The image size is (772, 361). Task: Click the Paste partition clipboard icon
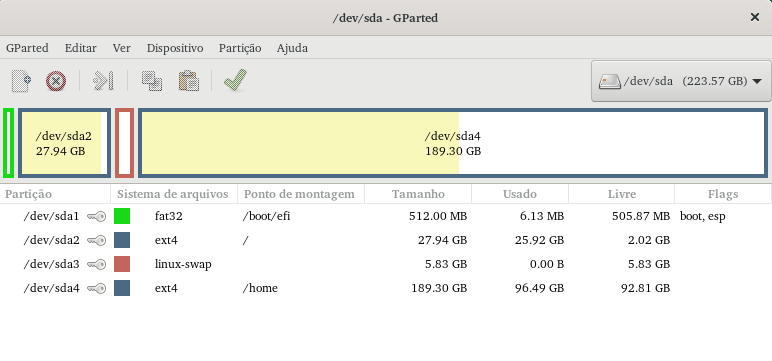pos(189,81)
